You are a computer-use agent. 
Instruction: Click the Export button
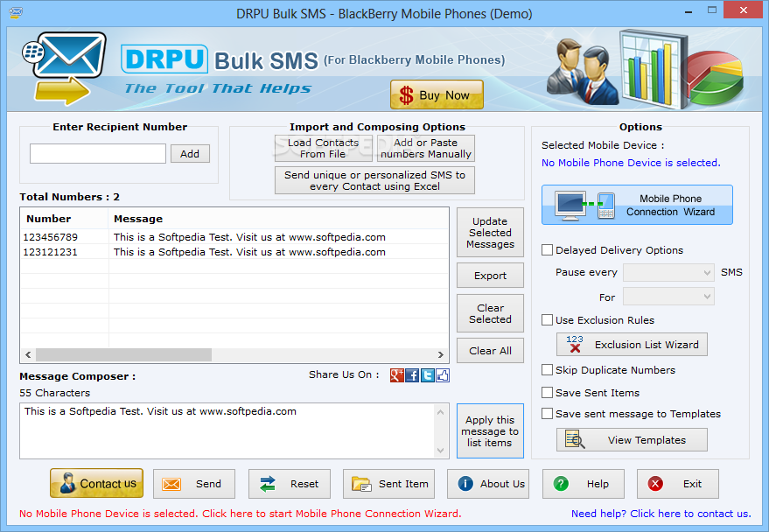coord(490,276)
